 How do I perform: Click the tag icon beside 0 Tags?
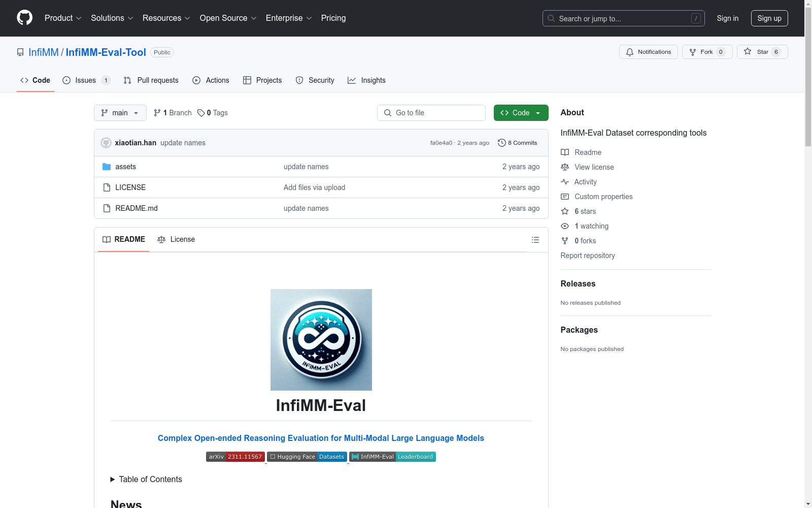tap(201, 113)
